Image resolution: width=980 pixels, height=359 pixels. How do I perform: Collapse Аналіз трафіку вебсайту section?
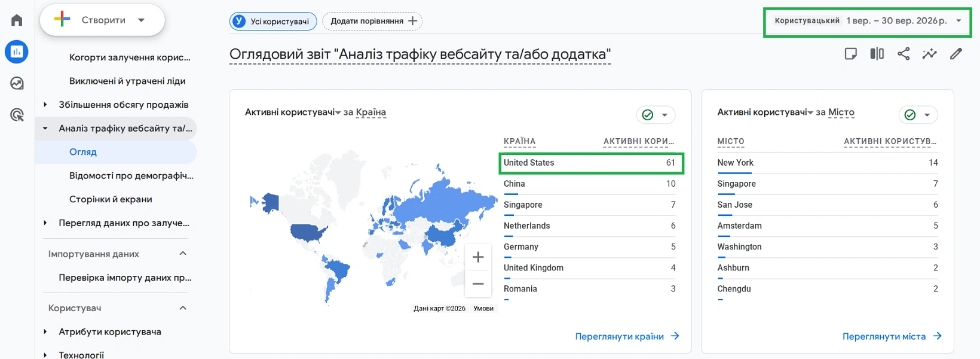pyautogui.click(x=45, y=128)
